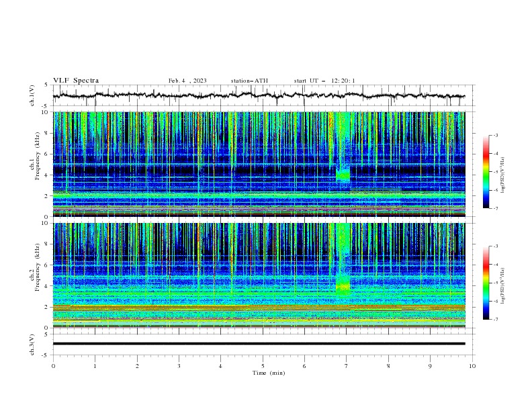Click the time-axis tick label "4"
The width and height of the screenshot is (532, 411).
tap(220, 366)
